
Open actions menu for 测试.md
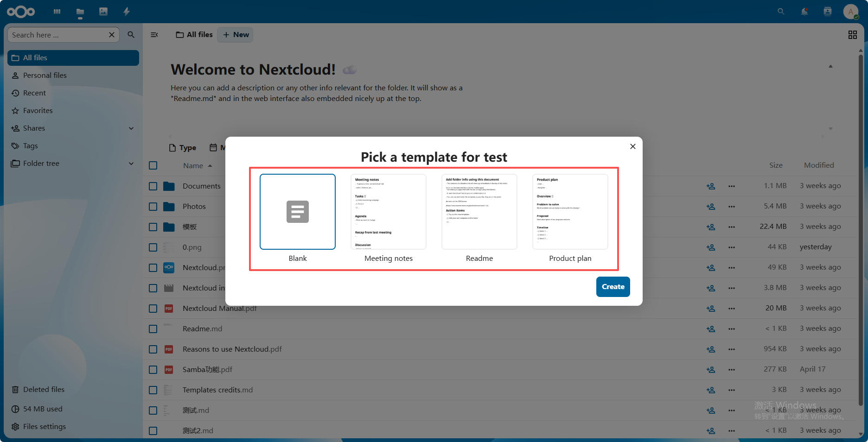click(732, 410)
